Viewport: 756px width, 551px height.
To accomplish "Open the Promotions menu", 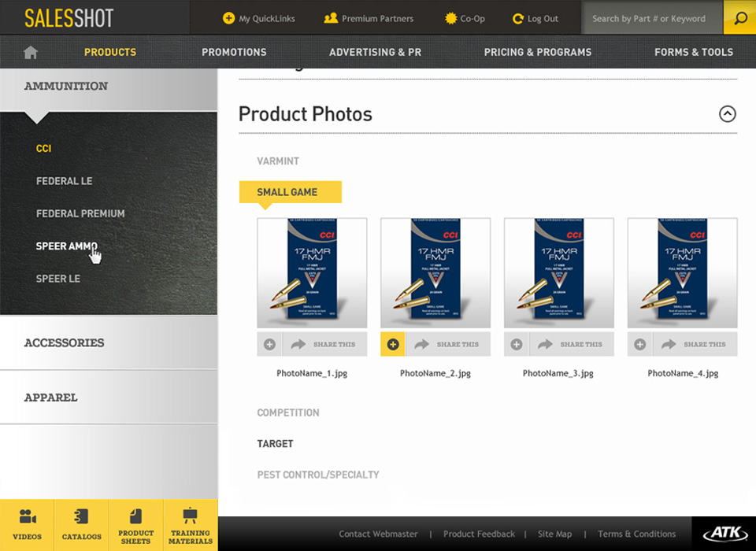I will (235, 52).
